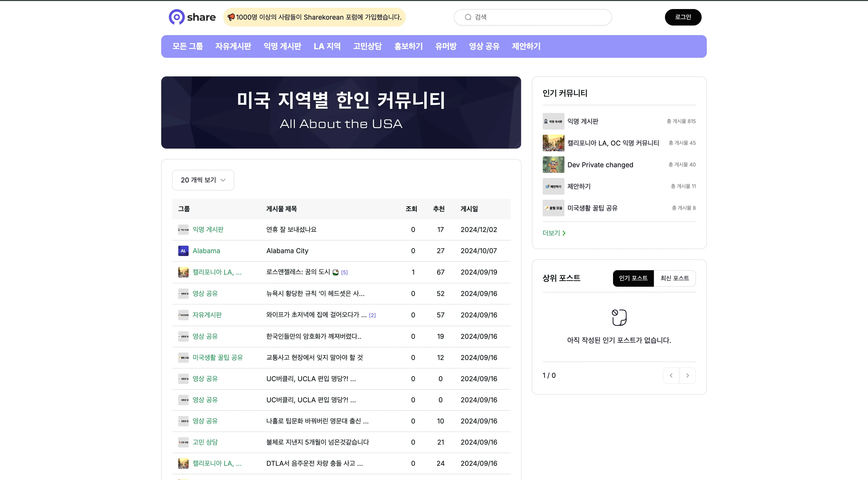Viewport: 868px width, 480px height.
Task: Open the 유머방 section from navigation
Action: [x=445, y=46]
